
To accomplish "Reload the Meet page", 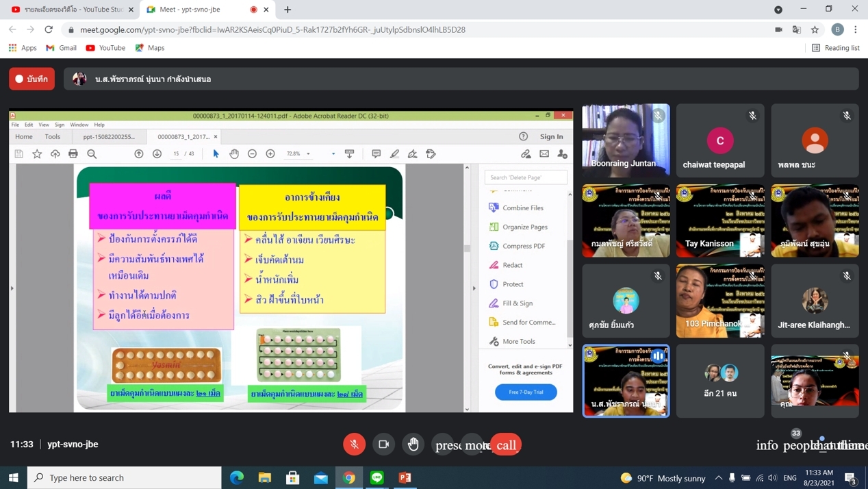I will (49, 29).
